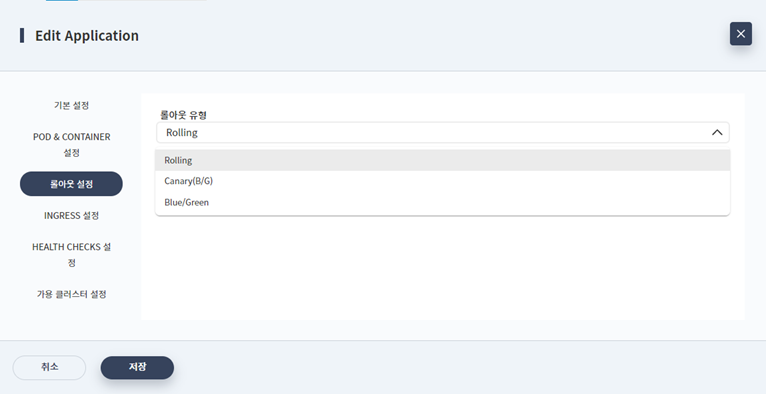
Task: Open the HEALTH CHECKS 설정 section
Action: pyautogui.click(x=71, y=254)
